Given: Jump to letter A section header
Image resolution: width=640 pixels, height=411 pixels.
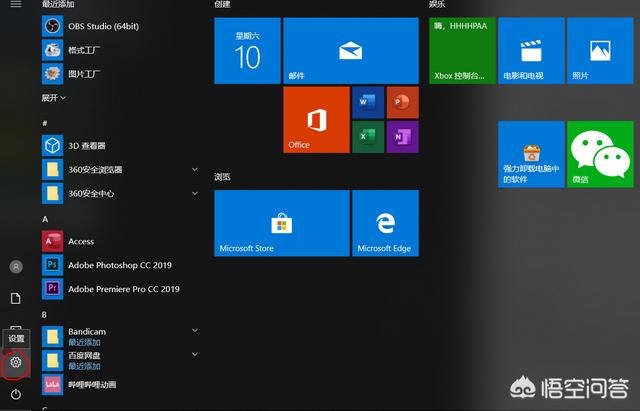Looking at the screenshot, I should pyautogui.click(x=45, y=218).
